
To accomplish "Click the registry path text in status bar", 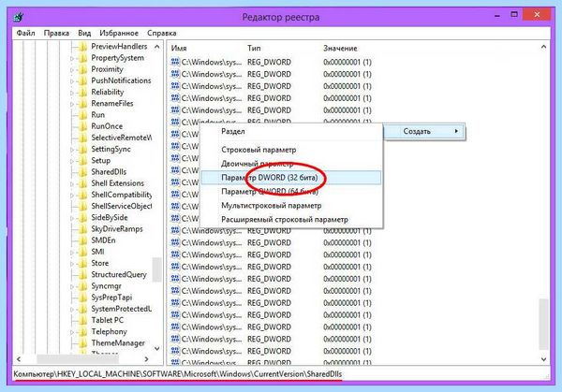I will pos(178,374).
